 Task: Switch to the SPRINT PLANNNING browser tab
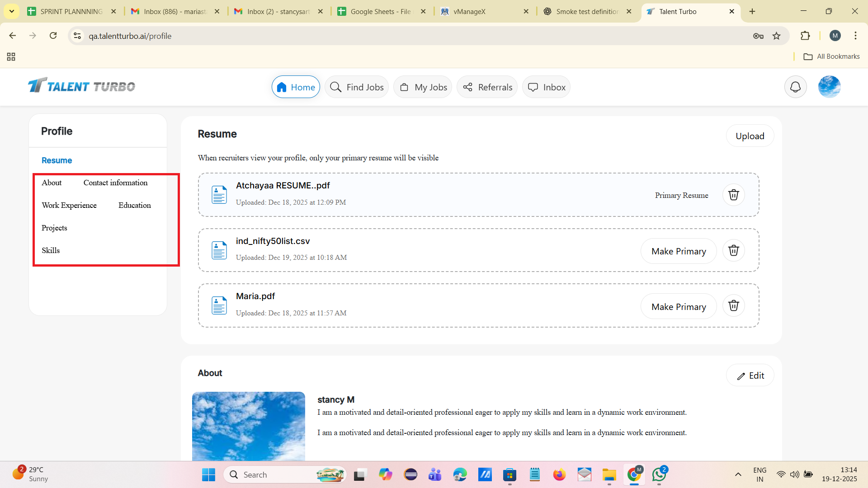(x=71, y=11)
